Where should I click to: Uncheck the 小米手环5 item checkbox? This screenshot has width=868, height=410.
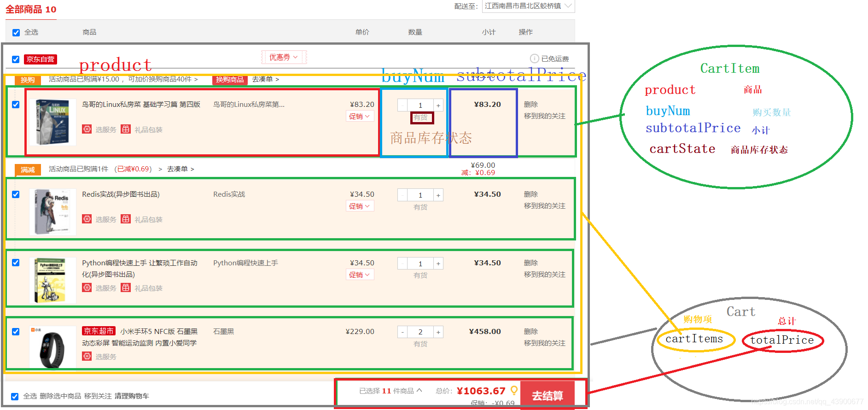pos(16,332)
